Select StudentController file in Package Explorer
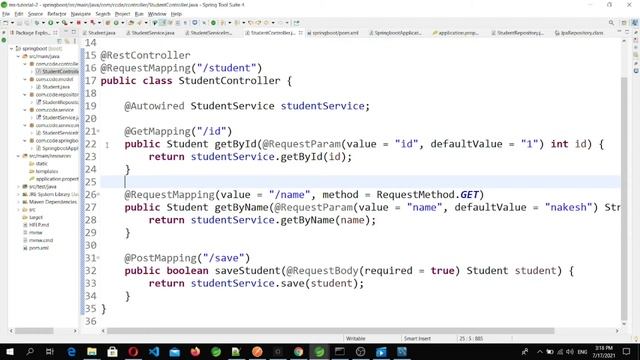The image size is (640, 360). [57, 71]
